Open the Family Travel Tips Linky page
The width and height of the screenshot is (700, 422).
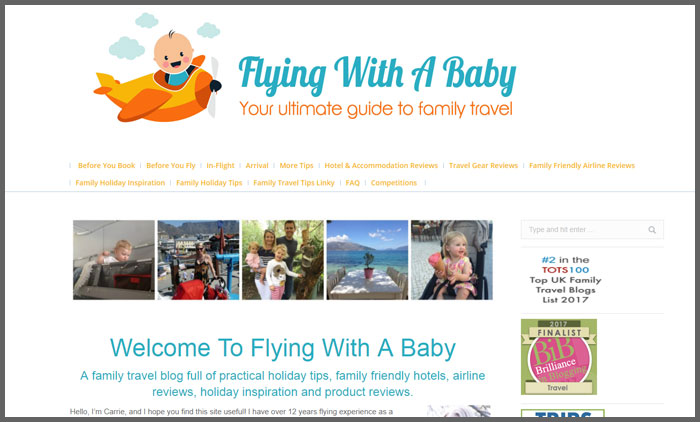(294, 183)
